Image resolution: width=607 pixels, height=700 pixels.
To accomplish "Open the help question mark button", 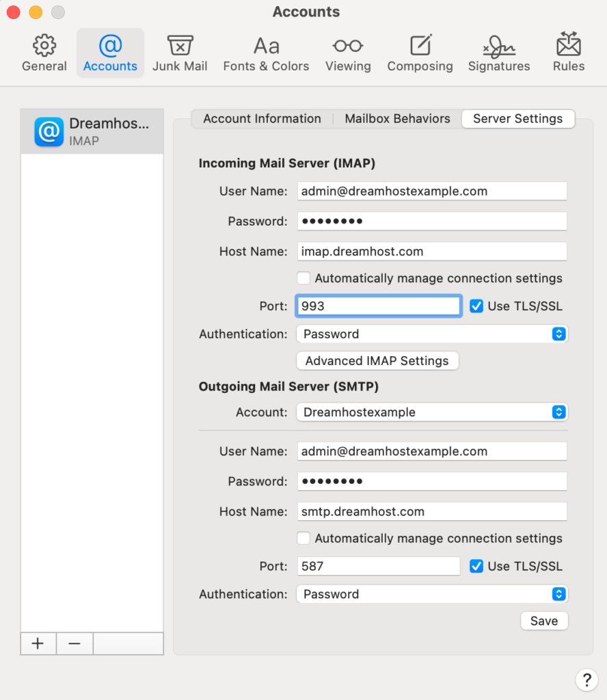I will click(586, 679).
